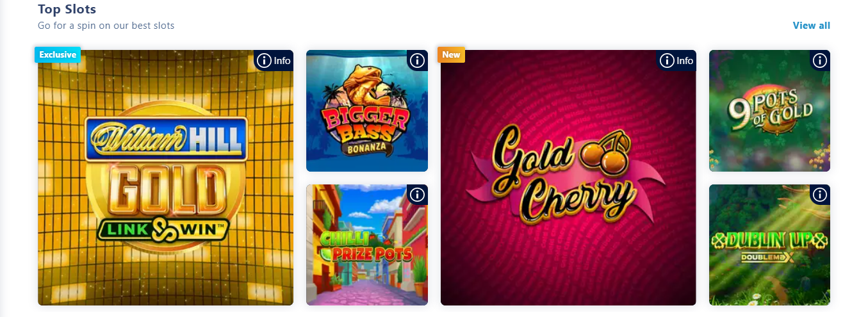Screen dimensions: 868x317
Task: Show info for Bigger Bass Bonanza
Action: [417, 61]
